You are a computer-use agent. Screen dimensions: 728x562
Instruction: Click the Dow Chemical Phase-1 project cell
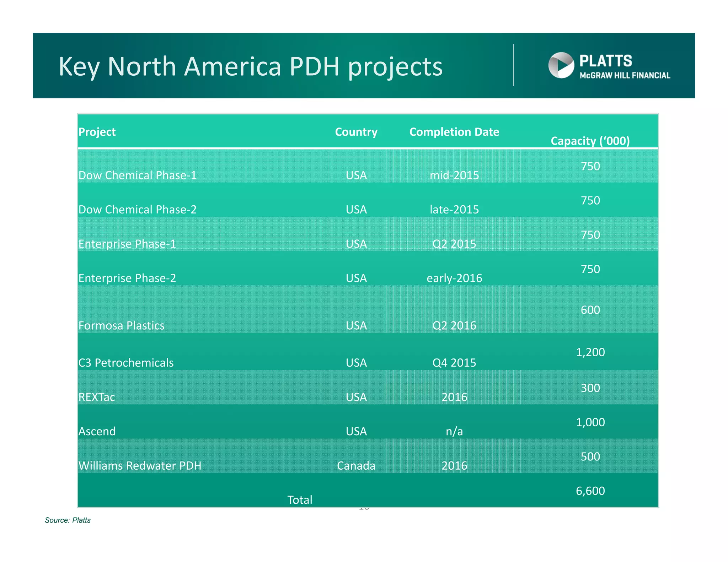[137, 175]
